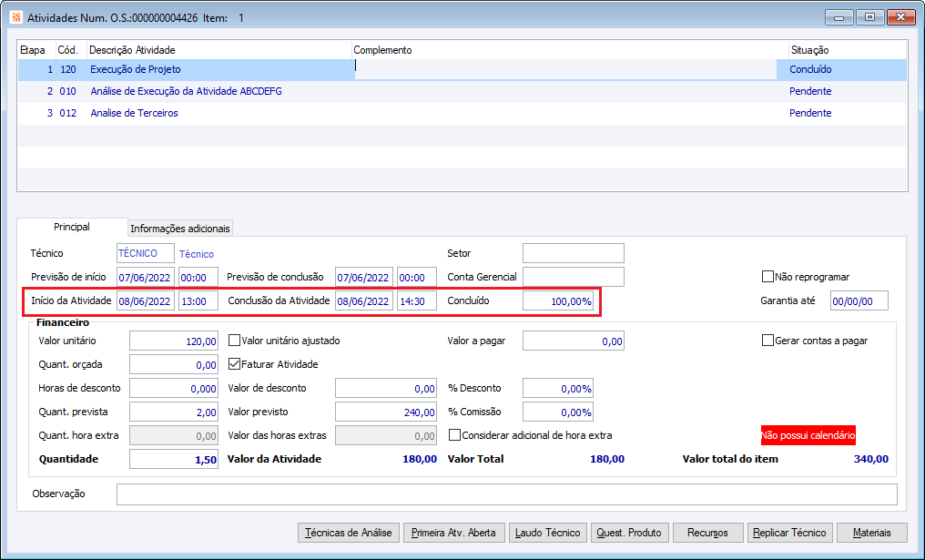Select the Analise de Terceiros row

pos(134,114)
